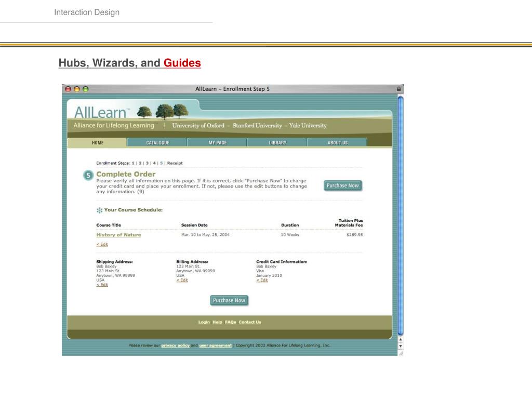Image resolution: width=532 pixels, height=399 pixels.
Task: Go to enrollment step 3
Action: (x=147, y=163)
